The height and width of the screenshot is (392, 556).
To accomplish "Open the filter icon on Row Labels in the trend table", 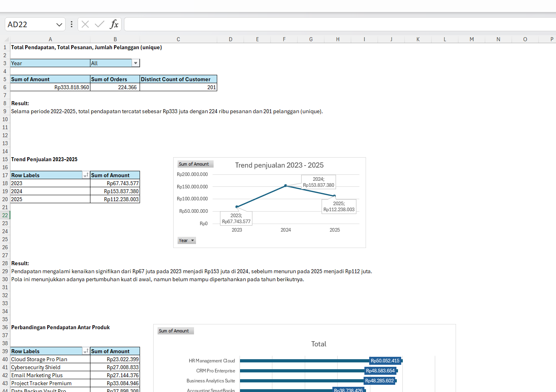I will (85, 175).
